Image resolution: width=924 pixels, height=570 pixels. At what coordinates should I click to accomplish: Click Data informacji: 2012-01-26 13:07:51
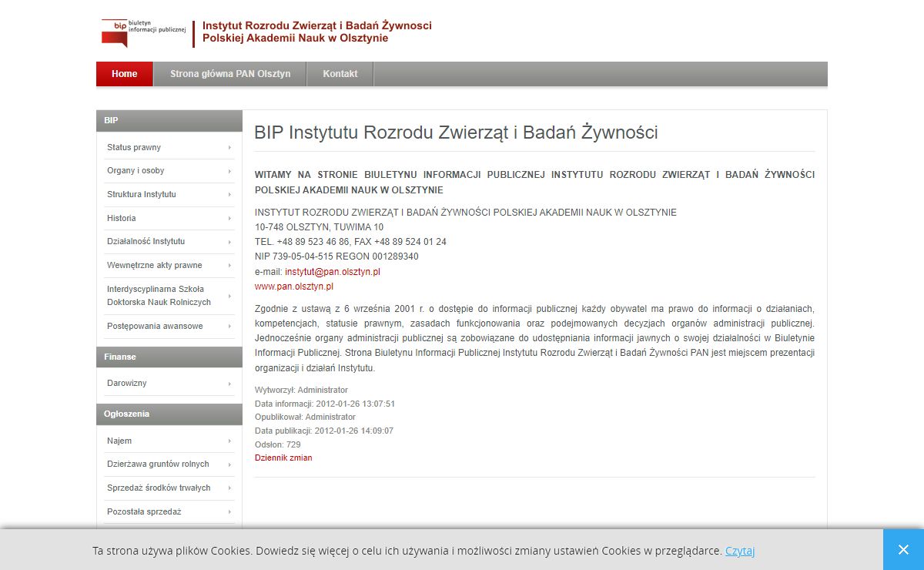tap(325, 404)
